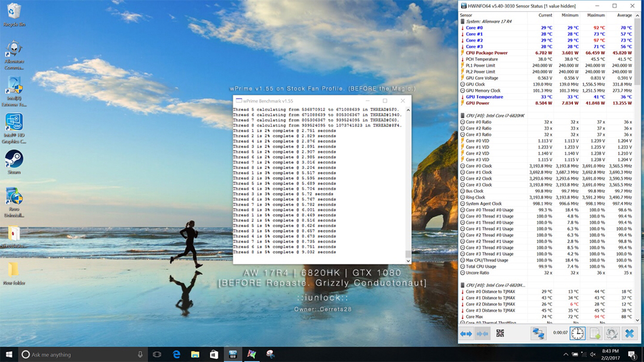Select the PL1 Power Limit row
The height and width of the screenshot is (362, 644).
click(547, 65)
